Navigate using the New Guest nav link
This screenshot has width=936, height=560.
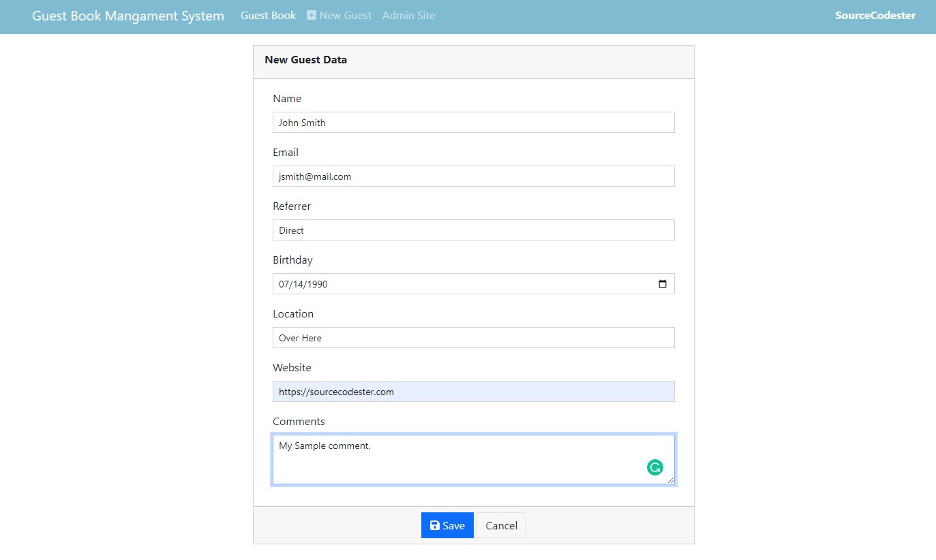[x=344, y=14]
